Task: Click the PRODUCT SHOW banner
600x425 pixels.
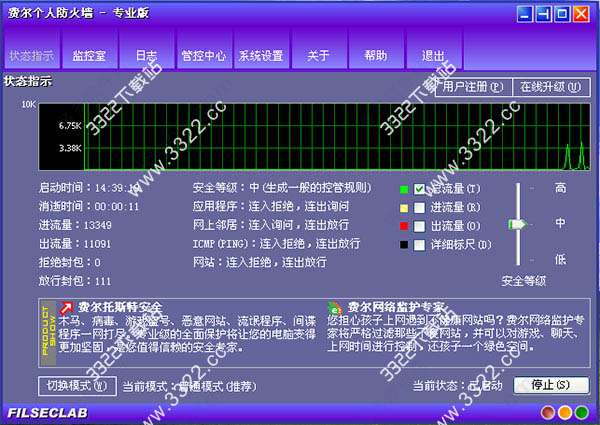Action: pos(48,332)
